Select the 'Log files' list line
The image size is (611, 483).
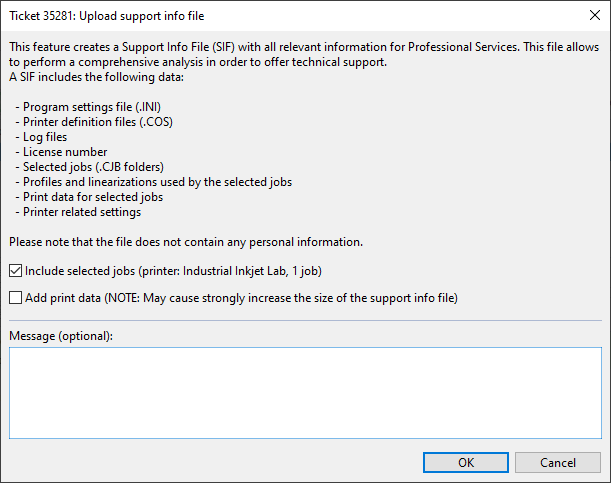[x=46, y=137]
